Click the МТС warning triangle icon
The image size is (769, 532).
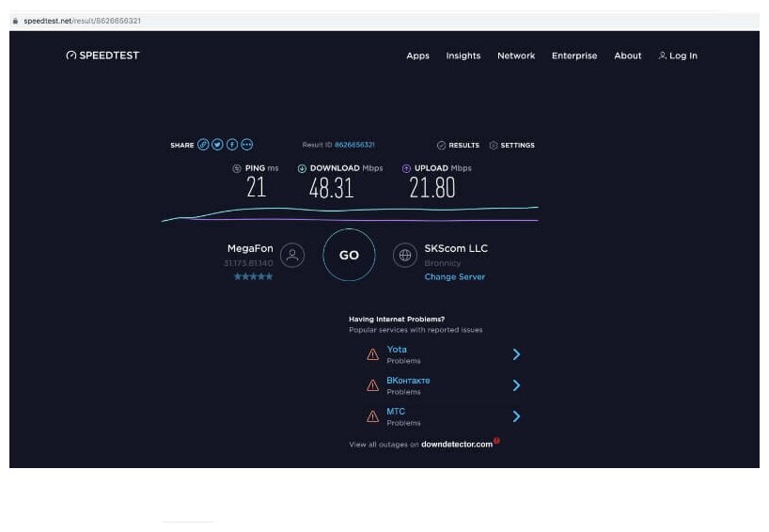(x=372, y=416)
